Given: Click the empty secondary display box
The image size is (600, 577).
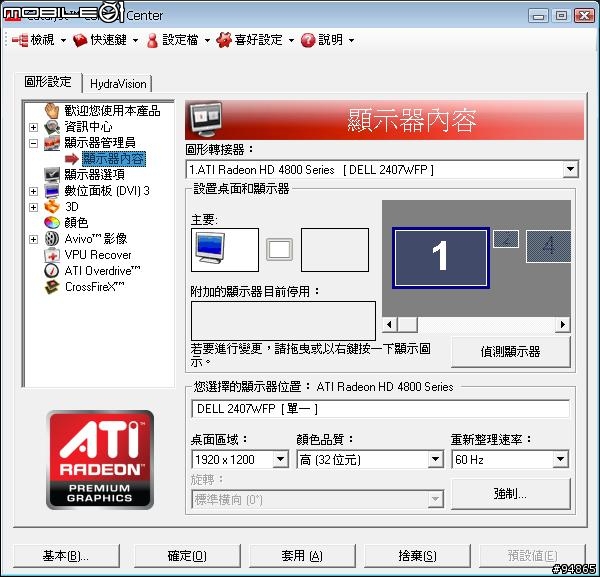Looking at the screenshot, I should point(335,250).
